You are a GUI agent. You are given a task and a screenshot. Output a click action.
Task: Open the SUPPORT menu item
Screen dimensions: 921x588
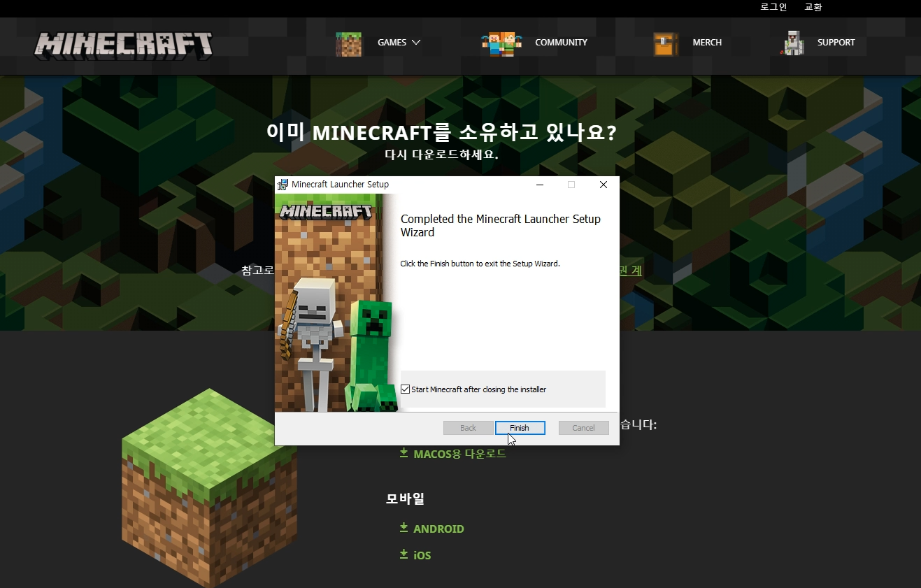coord(836,43)
